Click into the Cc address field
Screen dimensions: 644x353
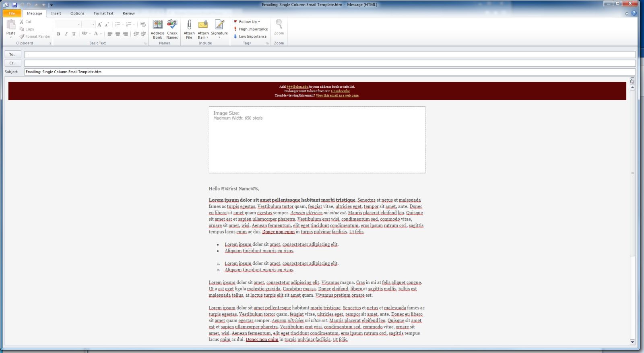tap(329, 63)
